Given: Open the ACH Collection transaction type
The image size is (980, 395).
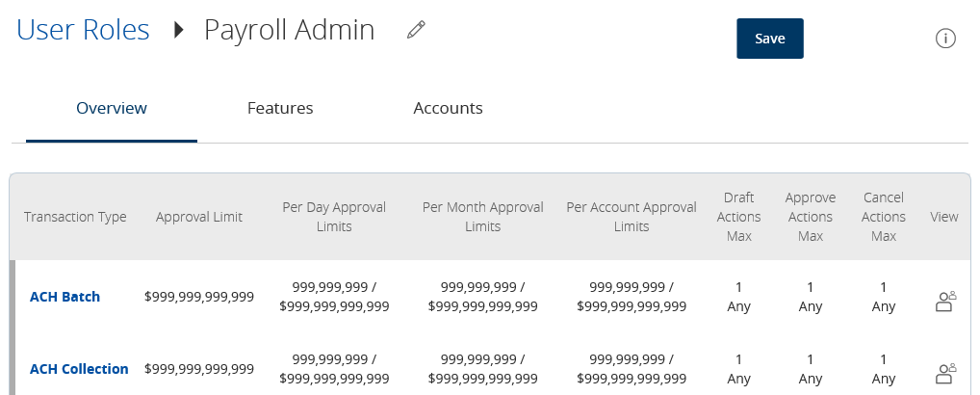Looking at the screenshot, I should coord(79,369).
